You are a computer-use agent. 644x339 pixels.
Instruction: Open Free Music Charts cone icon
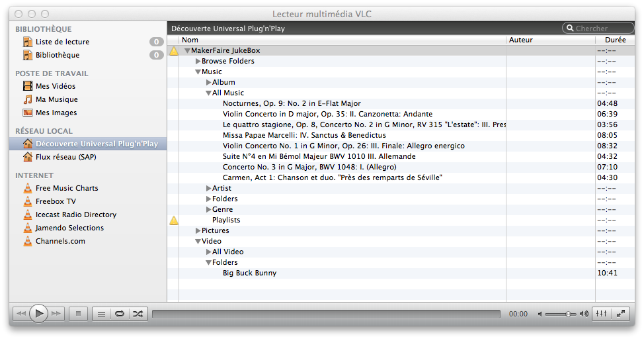[27, 188]
